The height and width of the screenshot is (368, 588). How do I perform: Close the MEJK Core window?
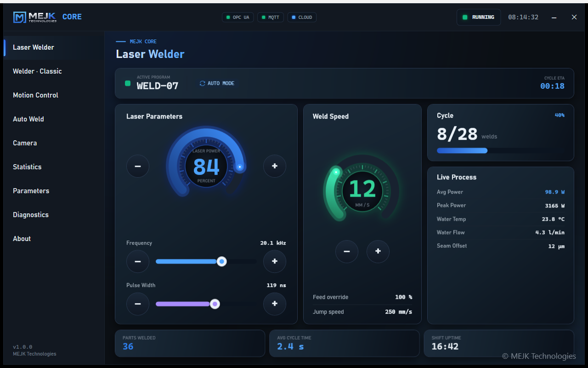coord(574,17)
